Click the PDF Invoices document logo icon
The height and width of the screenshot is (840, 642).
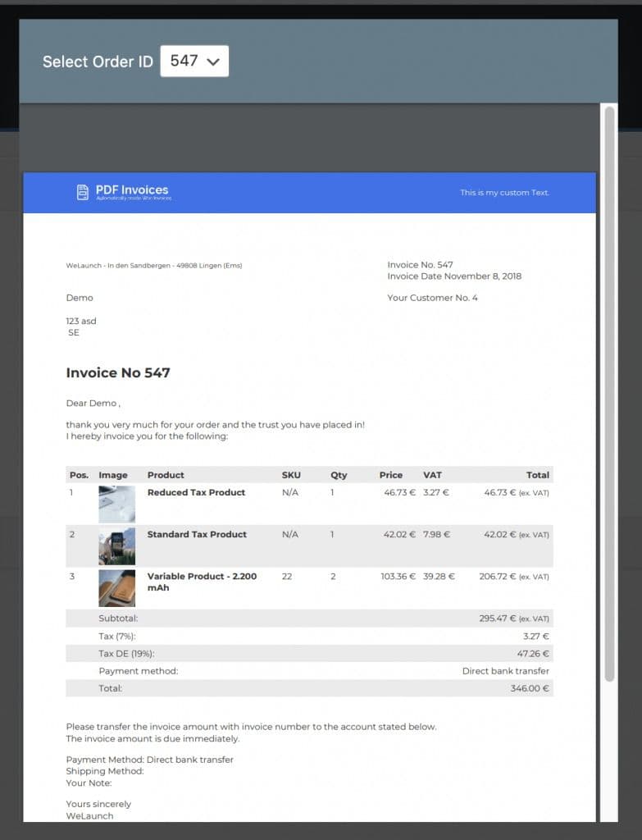point(83,192)
